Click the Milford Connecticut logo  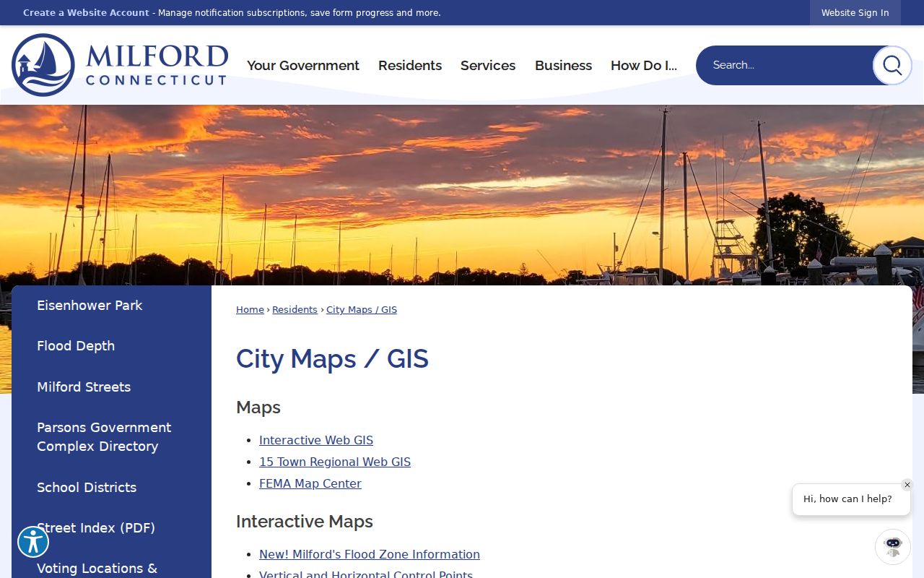pyautogui.click(x=120, y=65)
